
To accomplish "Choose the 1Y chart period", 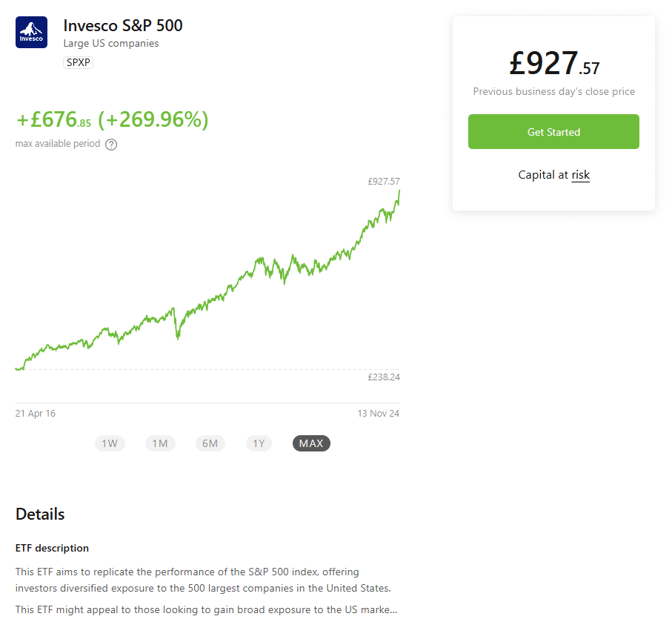I will (259, 443).
